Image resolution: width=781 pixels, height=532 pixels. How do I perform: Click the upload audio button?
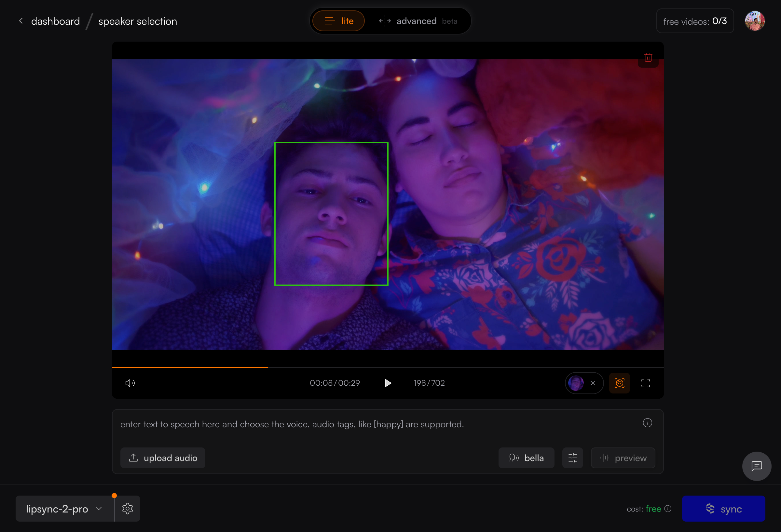[x=163, y=458]
